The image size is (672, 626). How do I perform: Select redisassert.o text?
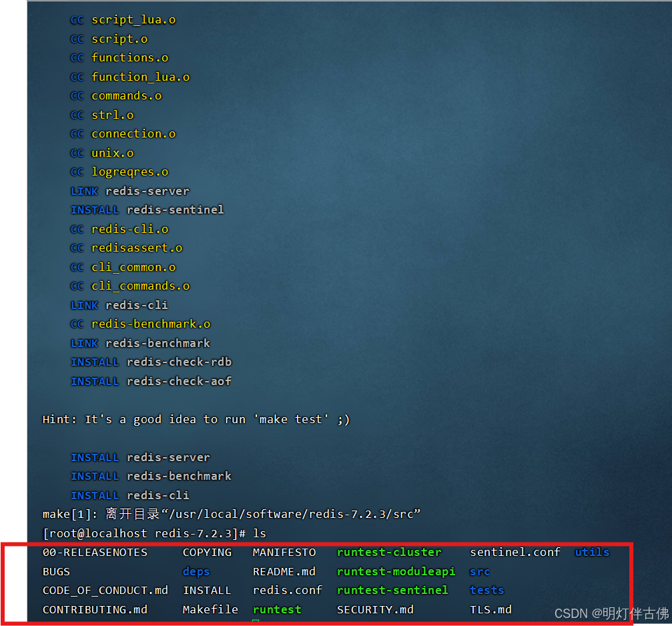coord(137,248)
